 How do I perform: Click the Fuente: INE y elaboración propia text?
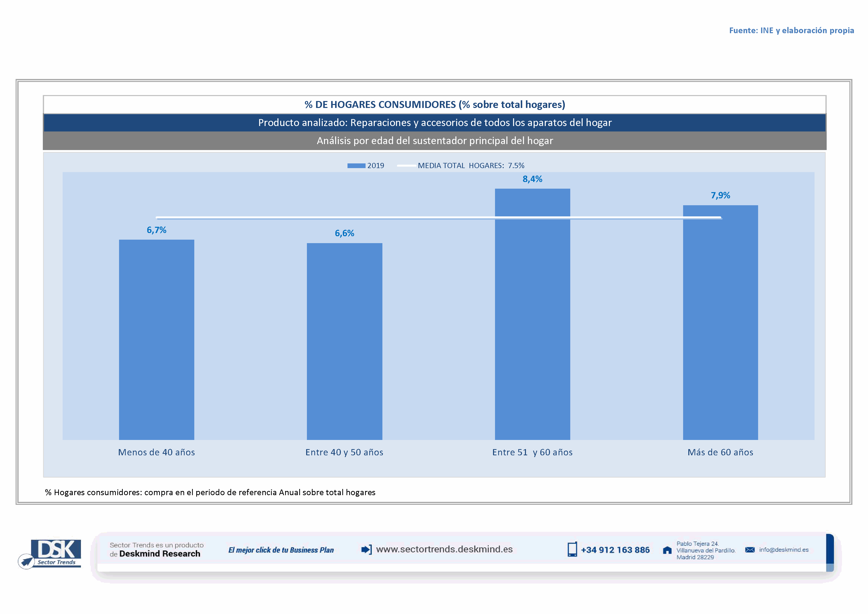coord(791,31)
